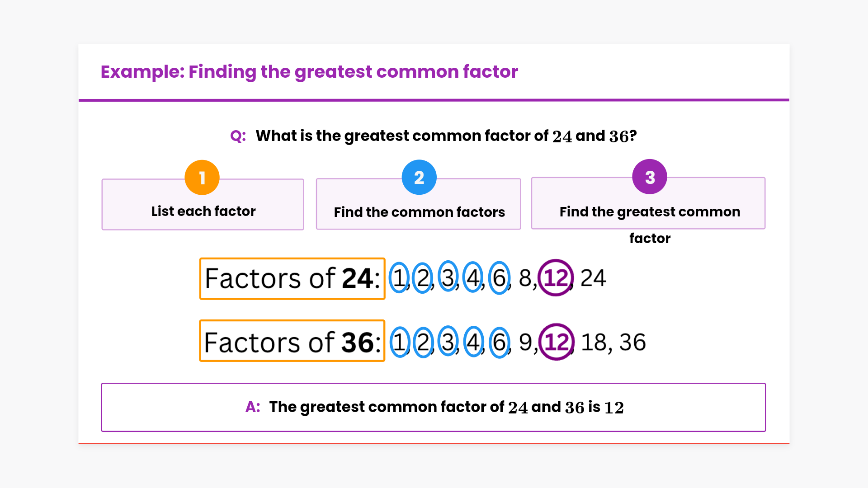This screenshot has width=868, height=488.
Task: Click the blue-circled 3 in Factors of 24
Action: tap(448, 277)
